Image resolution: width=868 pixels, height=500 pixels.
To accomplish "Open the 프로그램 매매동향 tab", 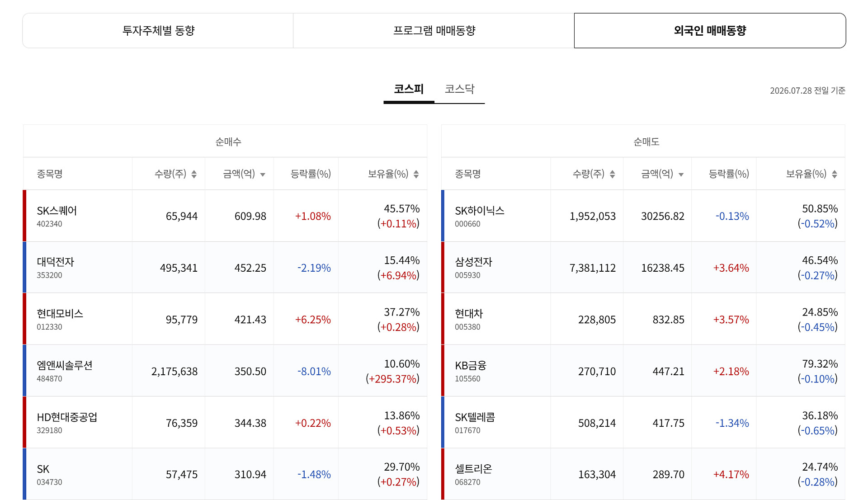I will (434, 30).
